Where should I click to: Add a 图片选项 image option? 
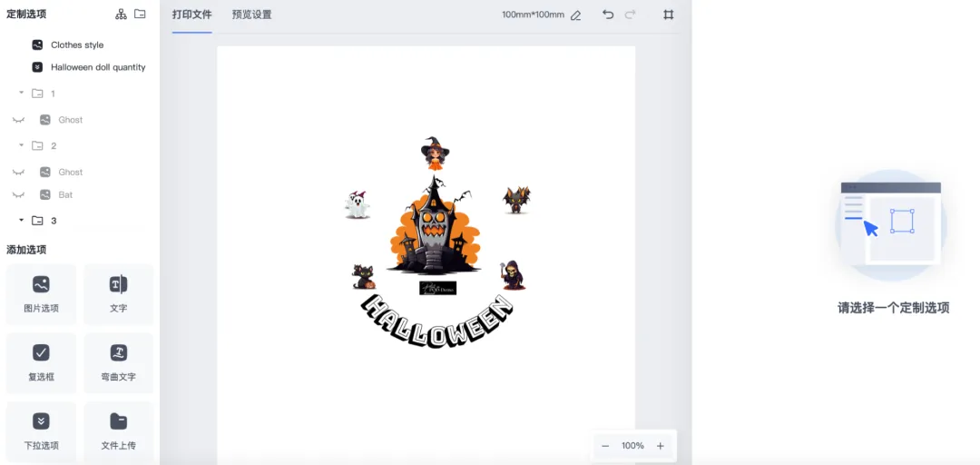click(x=41, y=294)
